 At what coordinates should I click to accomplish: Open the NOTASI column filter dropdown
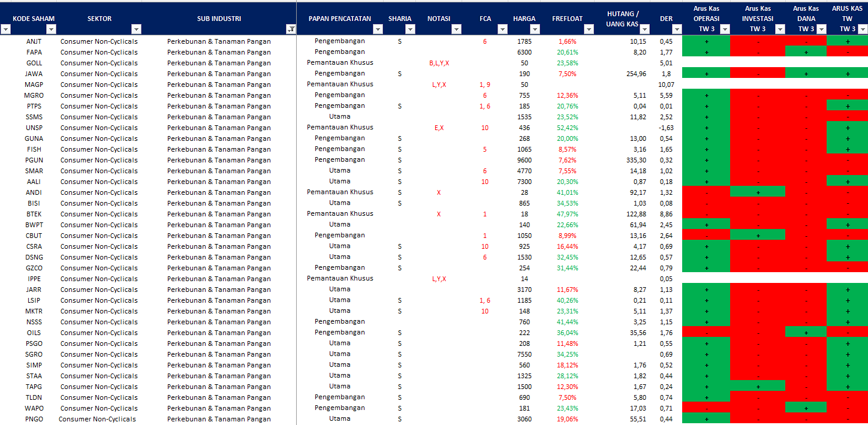(456, 29)
